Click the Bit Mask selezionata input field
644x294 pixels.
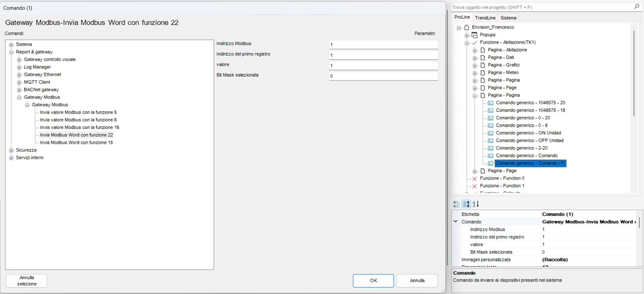(383, 76)
